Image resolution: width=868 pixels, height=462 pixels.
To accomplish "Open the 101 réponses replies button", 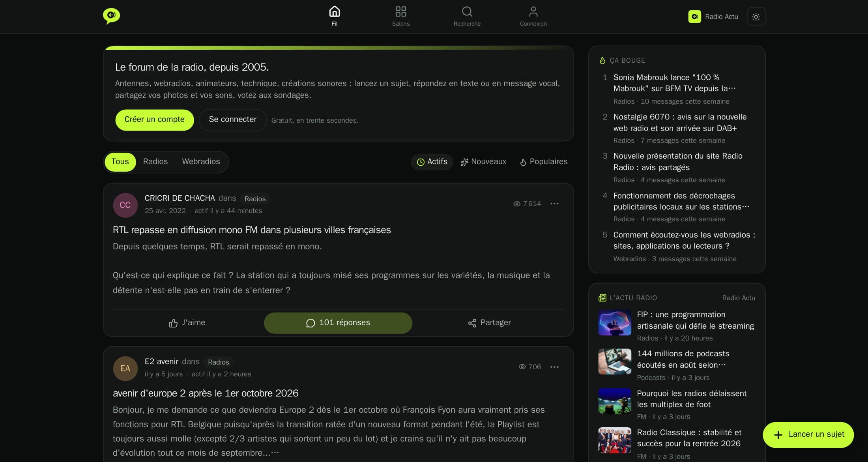I will (x=338, y=323).
